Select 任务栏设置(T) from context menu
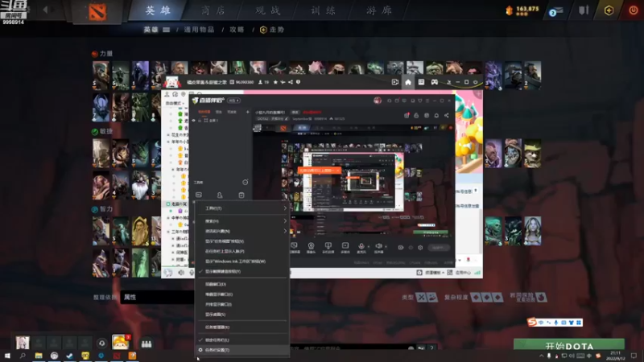This screenshot has width=644, height=362. (242, 350)
